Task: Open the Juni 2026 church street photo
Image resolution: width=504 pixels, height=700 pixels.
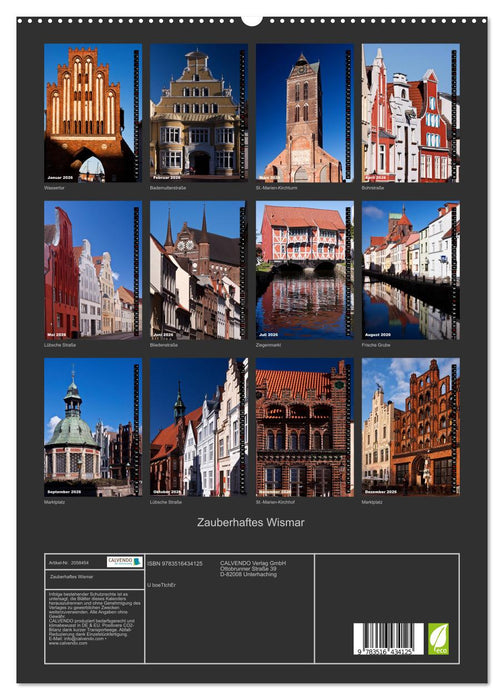Action: click(x=199, y=270)
